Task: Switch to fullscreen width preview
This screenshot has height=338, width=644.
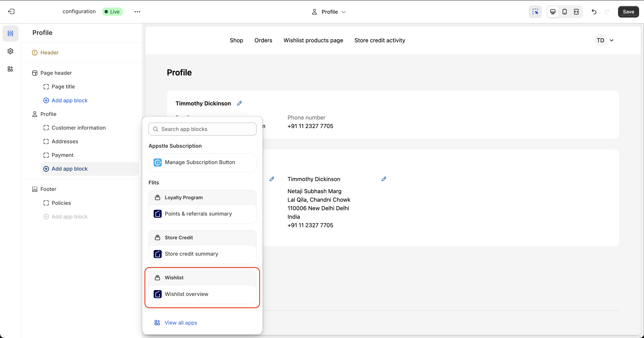Action: (x=576, y=11)
